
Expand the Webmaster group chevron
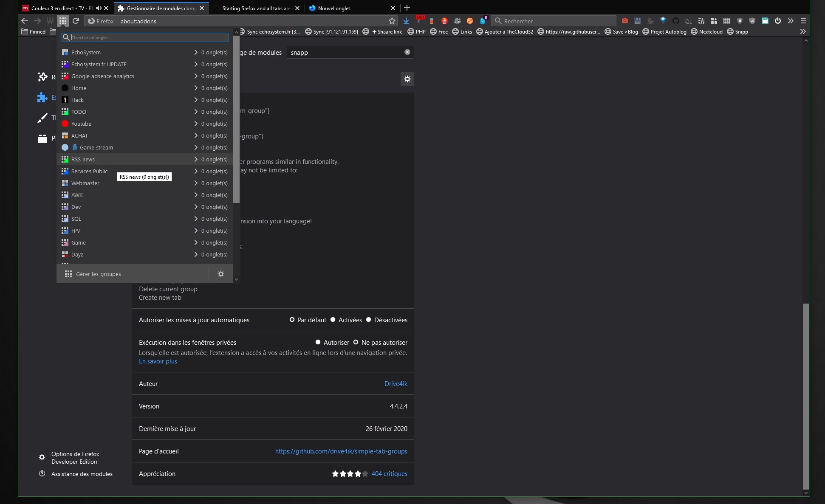[x=196, y=183]
